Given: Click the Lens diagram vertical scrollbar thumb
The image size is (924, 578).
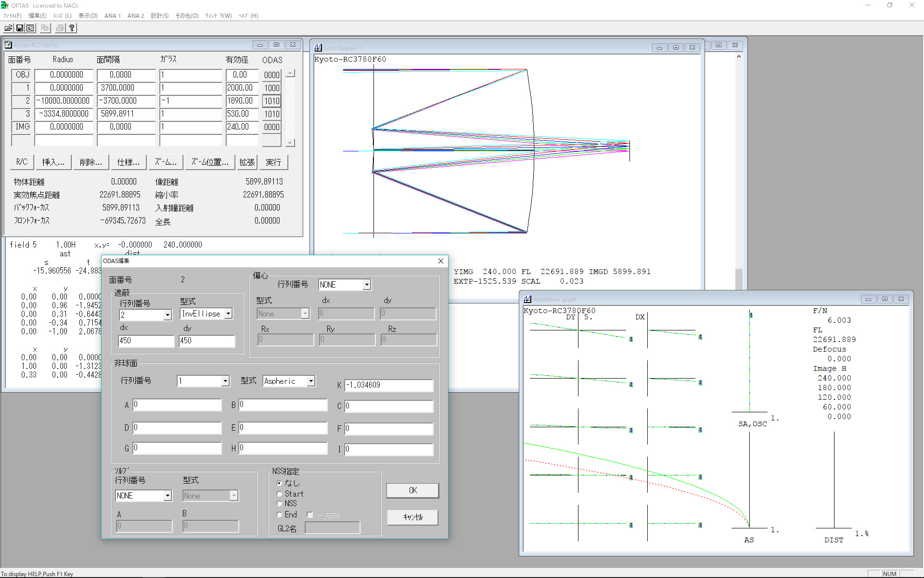Looking at the screenshot, I should pos(739,278).
